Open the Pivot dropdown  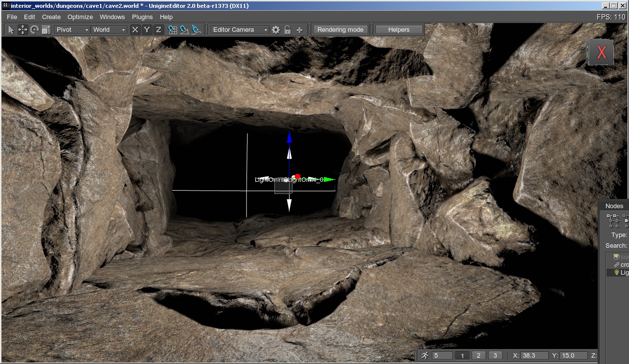72,30
